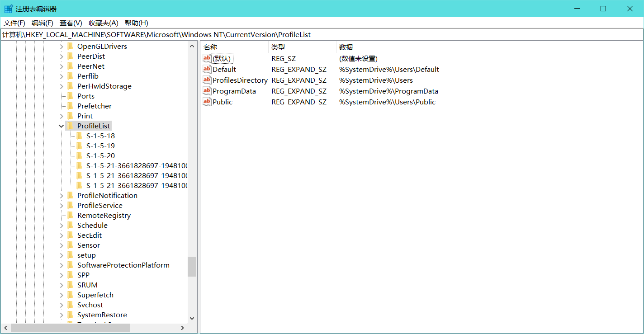This screenshot has height=334, width=644.
Task: Click the tree's horizontal scroll-right arrow
Action: pyautogui.click(x=183, y=328)
